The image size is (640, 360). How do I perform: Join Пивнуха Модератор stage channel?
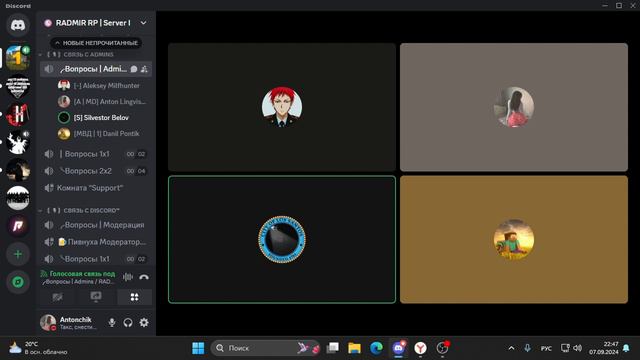pyautogui.click(x=96, y=242)
